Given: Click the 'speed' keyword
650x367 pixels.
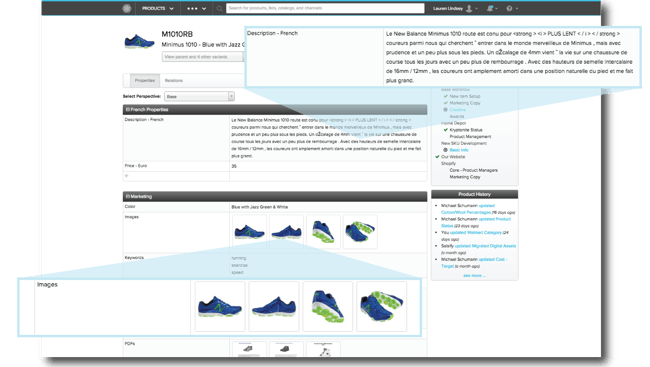Looking at the screenshot, I should pyautogui.click(x=238, y=272).
